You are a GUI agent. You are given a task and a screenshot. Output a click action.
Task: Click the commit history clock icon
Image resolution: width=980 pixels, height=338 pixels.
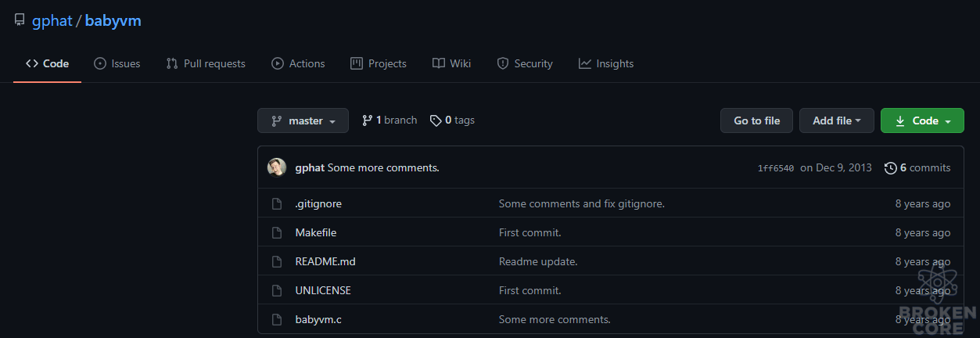point(890,167)
